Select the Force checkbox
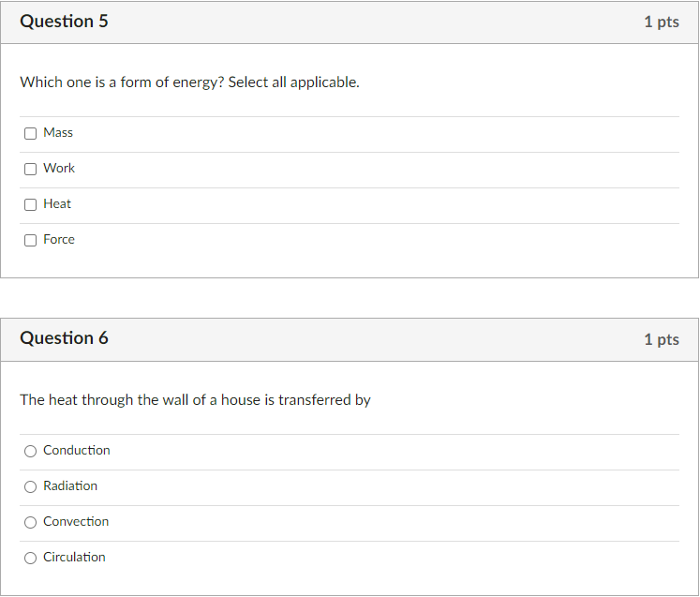The width and height of the screenshot is (700, 597). point(30,241)
